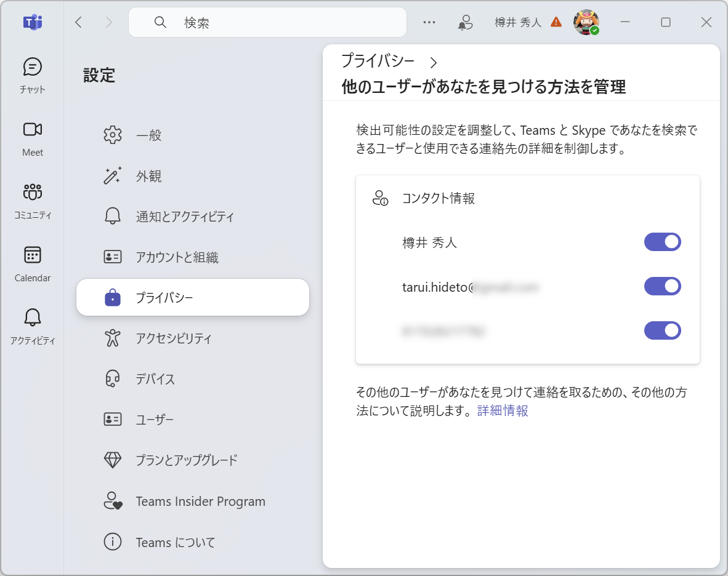Viewport: 728px width, 576px height.
Task: Open notifications via the bell icon
Action: 465,22
